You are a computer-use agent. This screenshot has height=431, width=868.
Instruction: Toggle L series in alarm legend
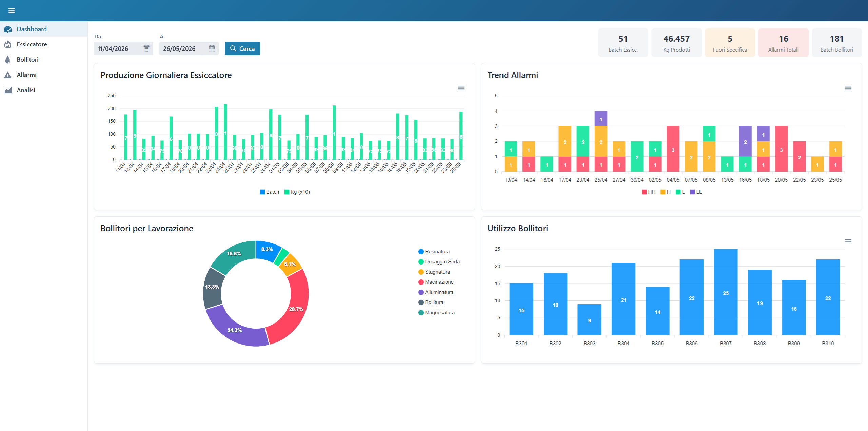(x=680, y=192)
